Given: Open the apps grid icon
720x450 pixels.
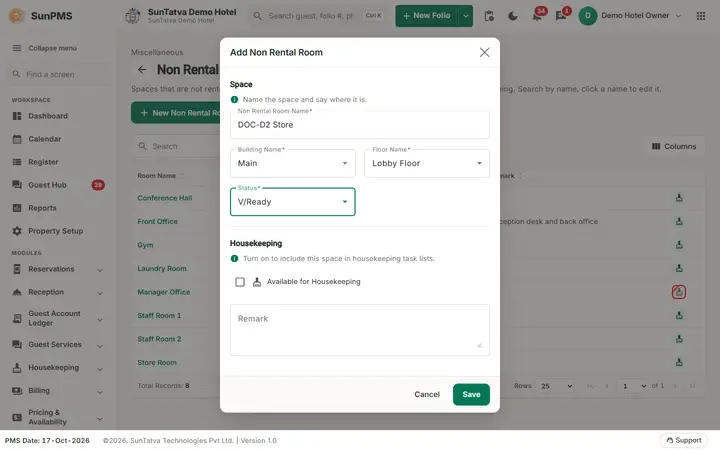Looking at the screenshot, I should point(701,16).
